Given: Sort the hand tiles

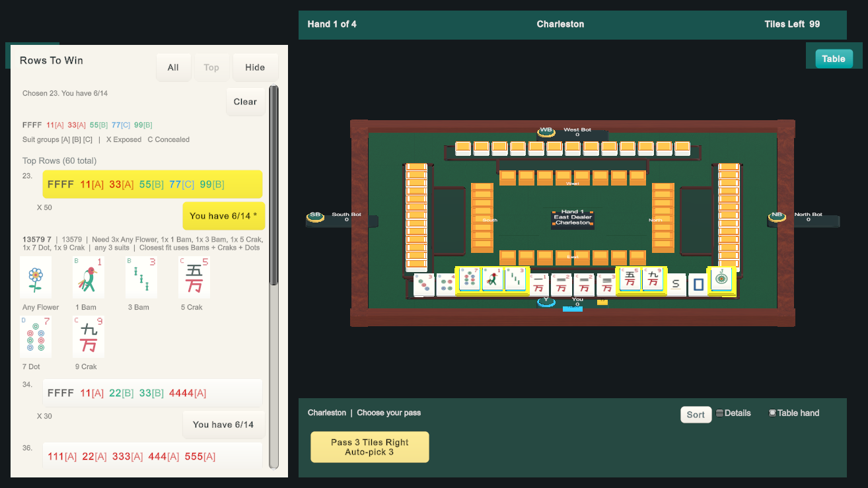Looking at the screenshot, I should [696, 415].
